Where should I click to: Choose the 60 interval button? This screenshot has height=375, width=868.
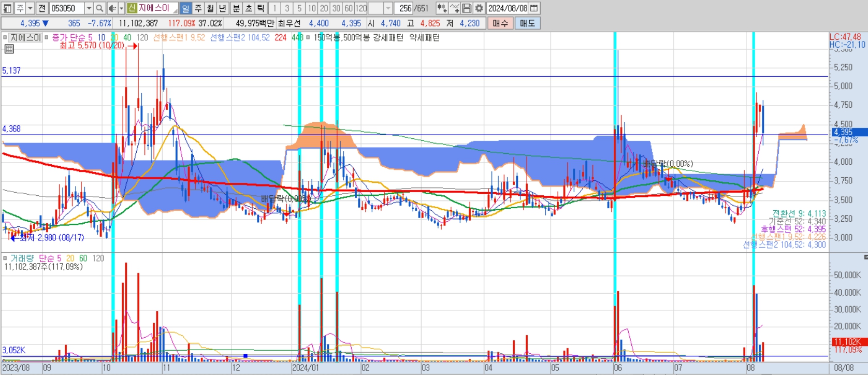(349, 8)
